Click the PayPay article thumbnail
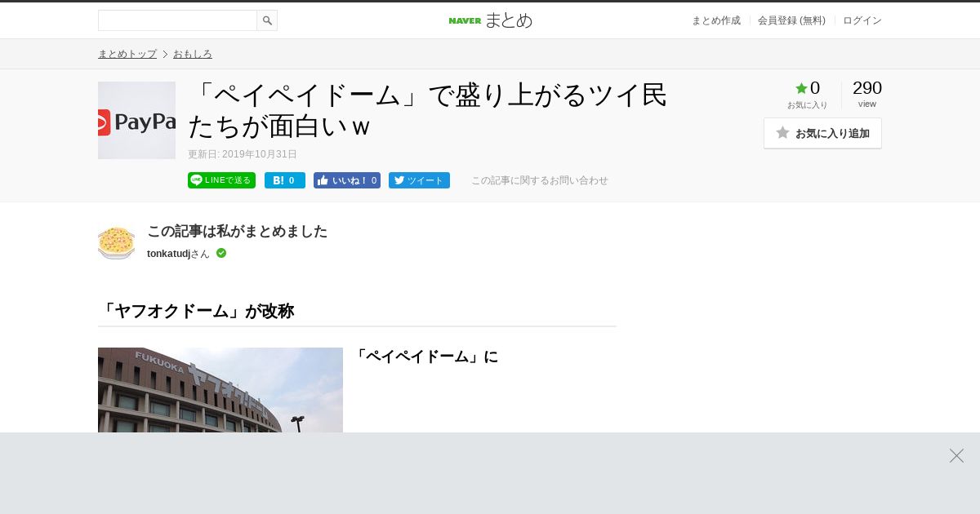Viewport: 980px width, 514px height. tap(136, 120)
